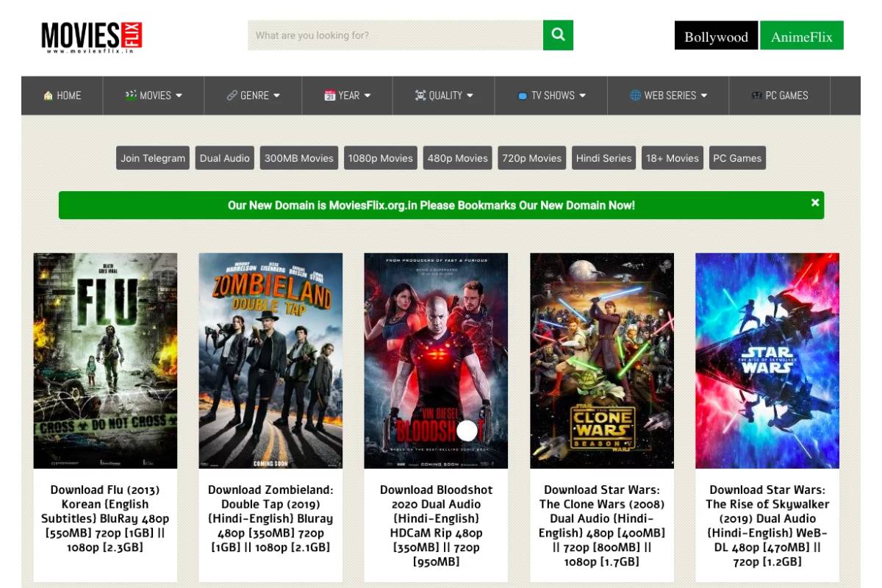
Task: Click the film reel icon beside QUALITY
Action: [420, 96]
